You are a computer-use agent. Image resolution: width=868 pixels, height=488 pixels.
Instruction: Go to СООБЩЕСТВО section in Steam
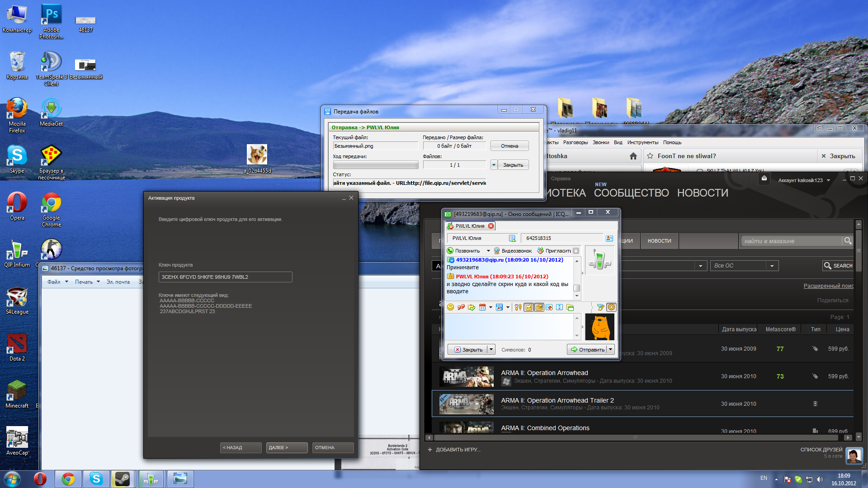pyautogui.click(x=631, y=193)
